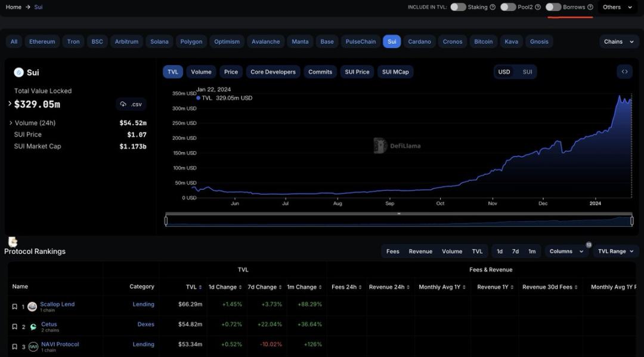
Task: Go to Home breadcrumb link
Action: pos(14,7)
